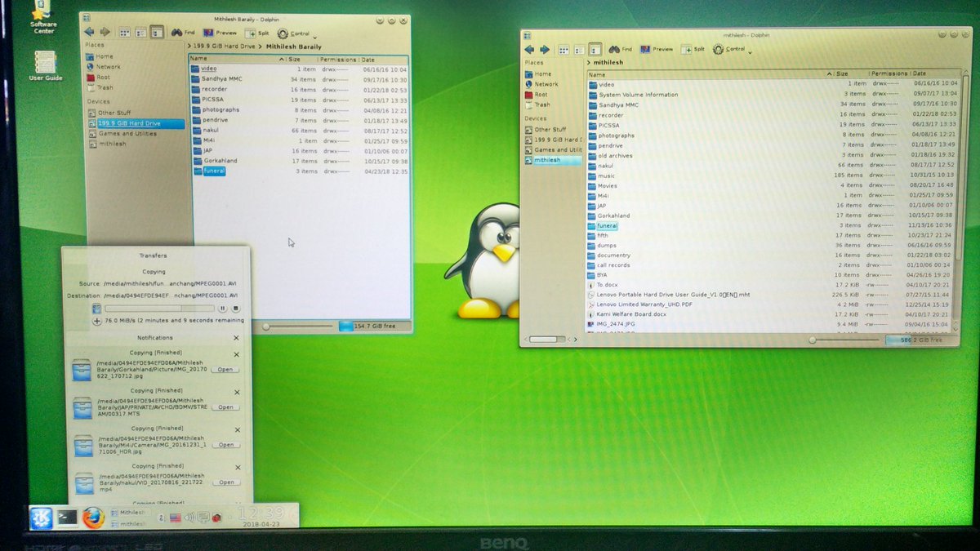Go back in the mithilesh Dolphin window
This screenshot has width=980, height=551.
pyautogui.click(x=529, y=49)
